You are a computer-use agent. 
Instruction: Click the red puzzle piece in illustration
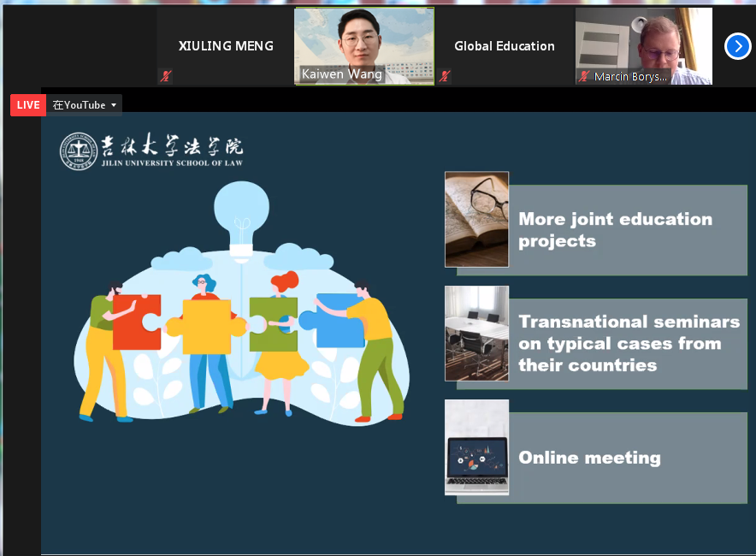click(x=136, y=322)
